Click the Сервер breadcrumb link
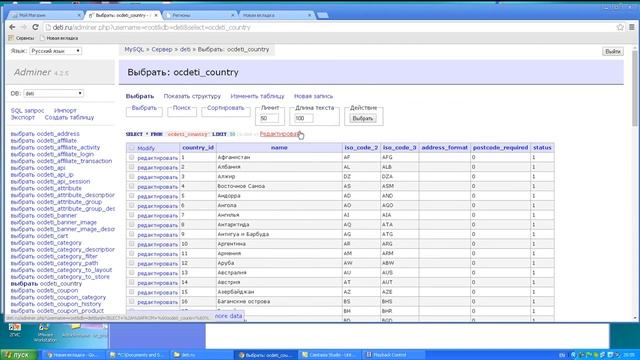 tap(162, 49)
